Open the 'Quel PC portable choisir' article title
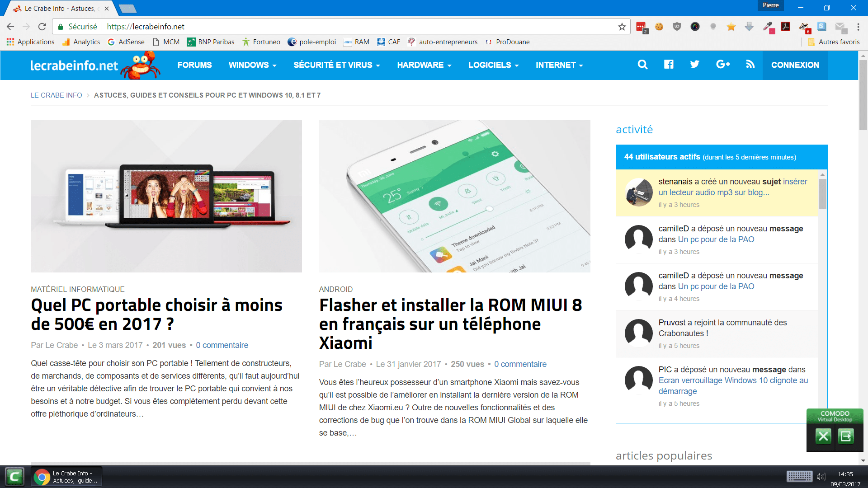Screen dimensions: 868x488 click(x=156, y=314)
